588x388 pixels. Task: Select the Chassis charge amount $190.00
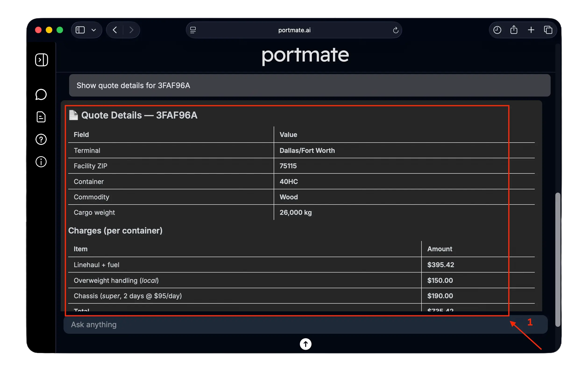coord(440,296)
